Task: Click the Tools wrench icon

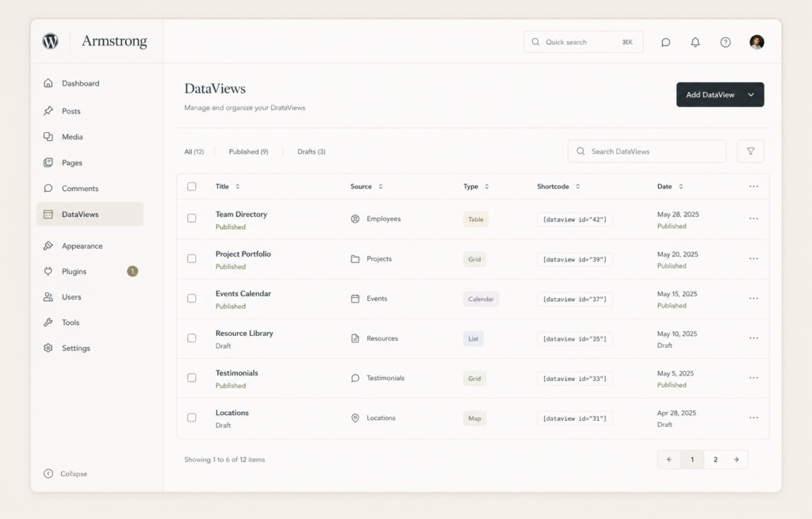Action: [48, 322]
